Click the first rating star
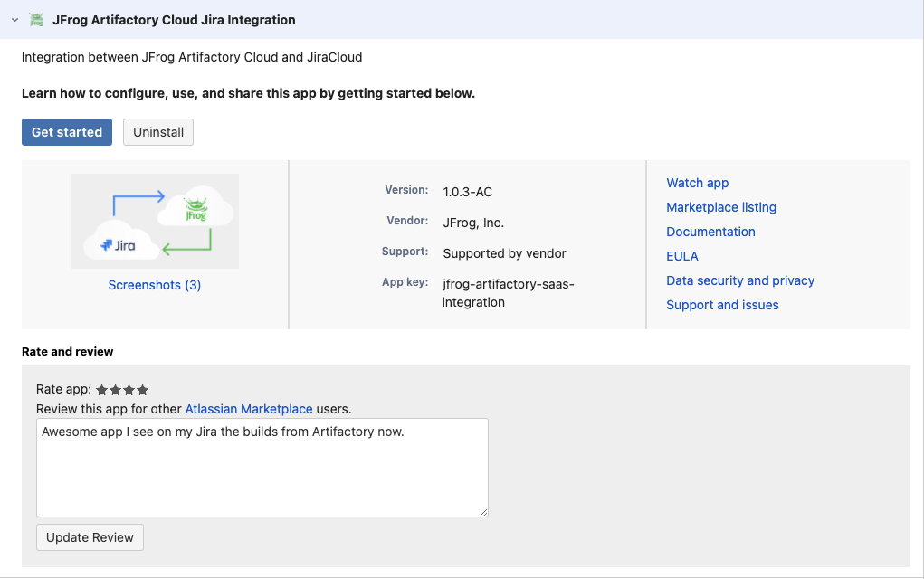 100,389
